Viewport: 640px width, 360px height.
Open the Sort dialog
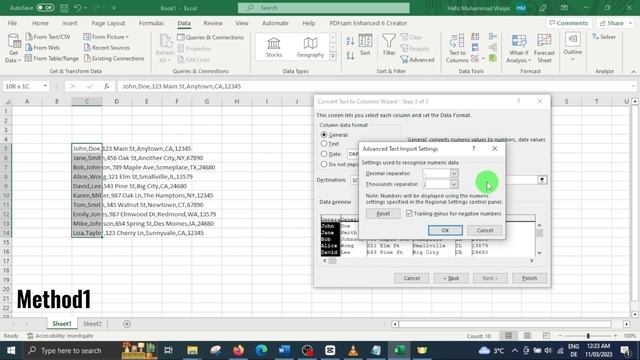pos(365,45)
